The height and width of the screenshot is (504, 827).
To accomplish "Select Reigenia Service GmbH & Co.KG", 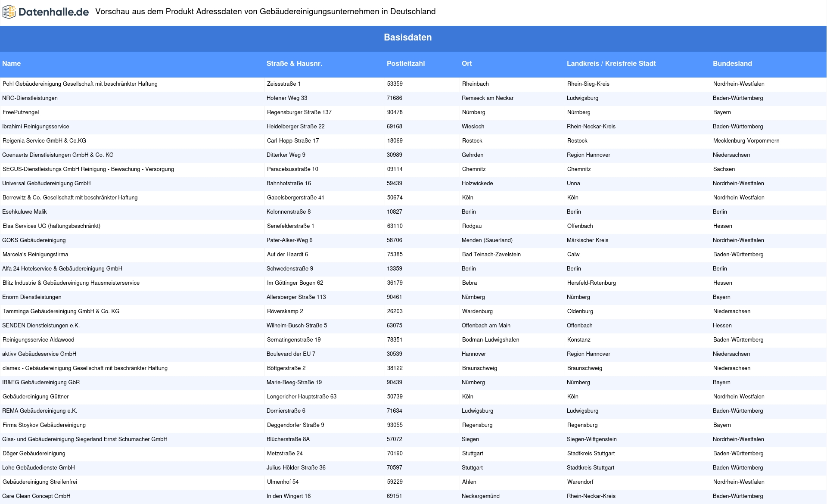I will 44,141.
